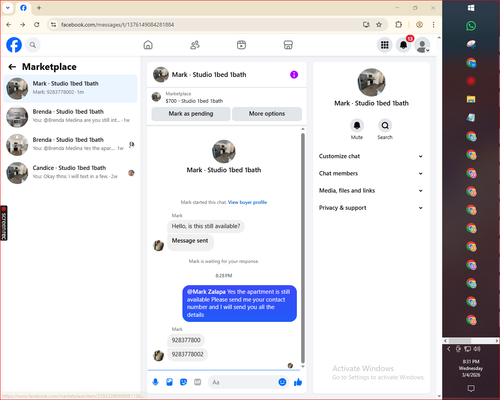Expand the Customize chat section
The height and width of the screenshot is (400, 500).
(371, 156)
